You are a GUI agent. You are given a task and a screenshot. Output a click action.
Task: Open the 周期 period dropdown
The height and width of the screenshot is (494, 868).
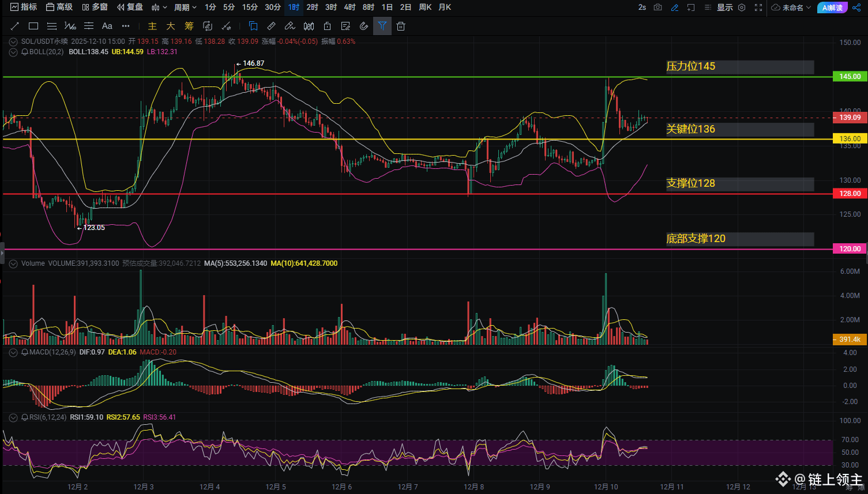(185, 7)
